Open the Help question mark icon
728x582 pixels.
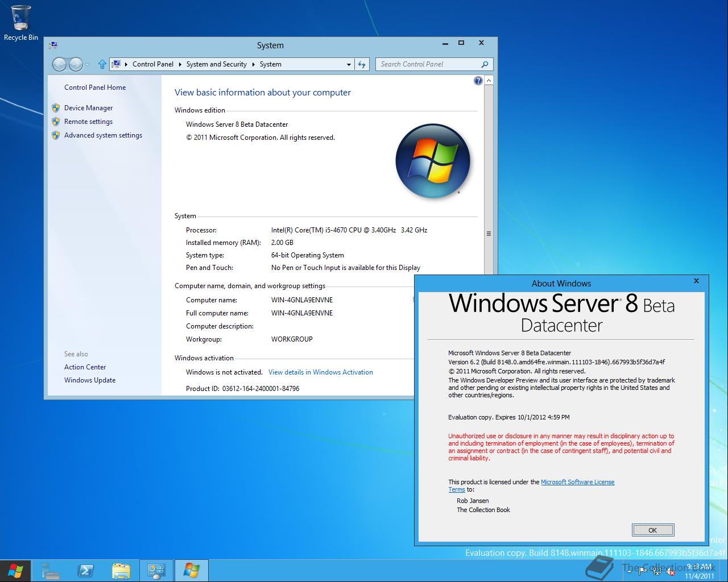click(478, 81)
